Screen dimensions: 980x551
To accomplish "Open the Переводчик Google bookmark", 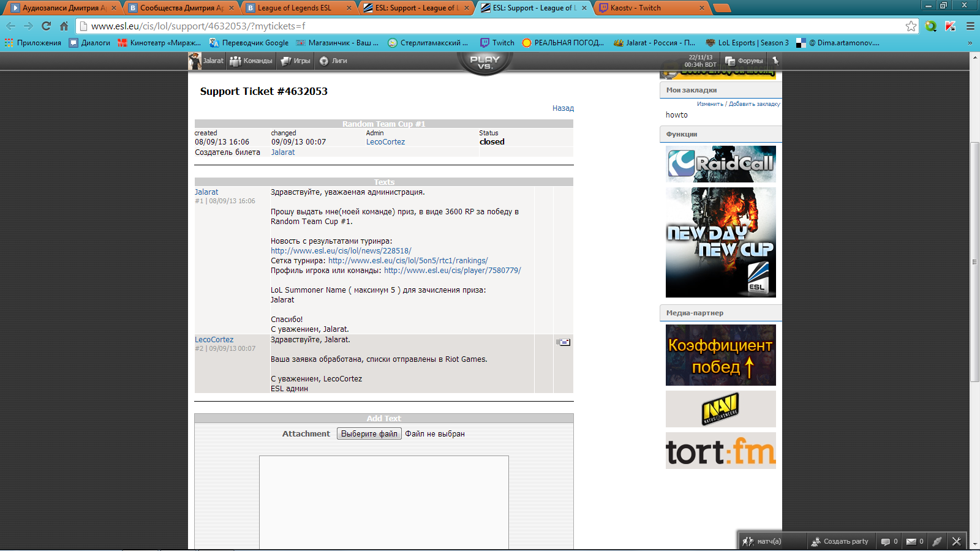I will click(249, 43).
